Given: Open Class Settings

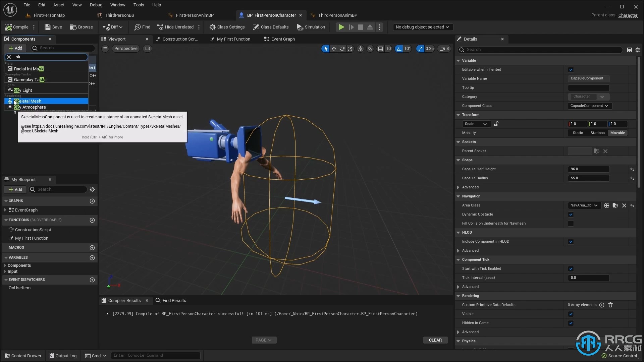Looking at the screenshot, I should [227, 27].
